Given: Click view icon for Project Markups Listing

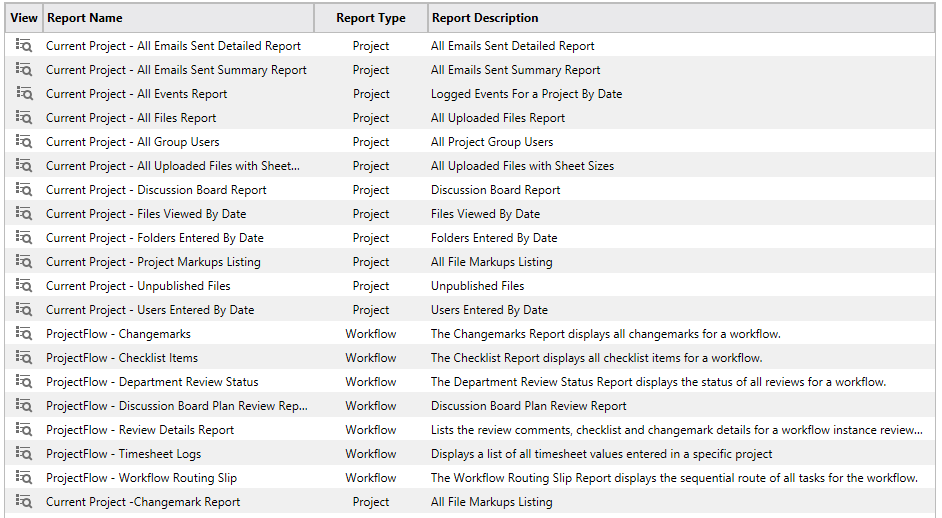Looking at the screenshot, I should coord(23,262).
